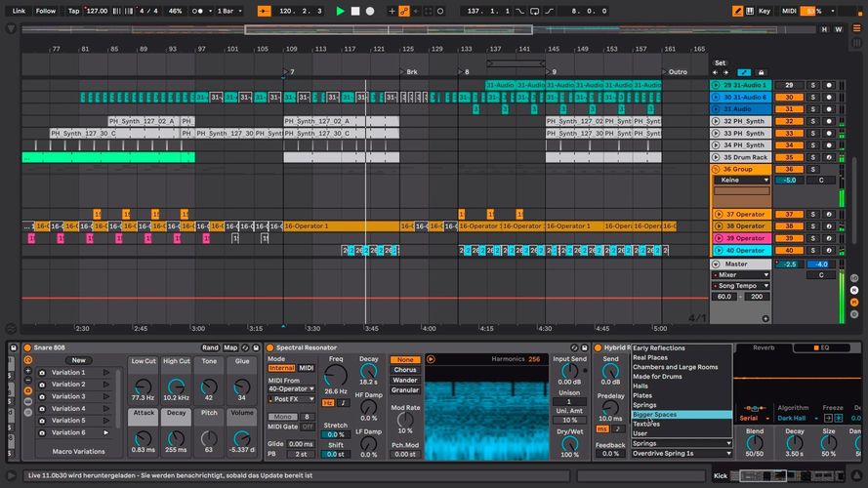Click the High Cut macro knob
Image resolution: width=868 pixels, height=488 pixels.
pyautogui.click(x=176, y=386)
